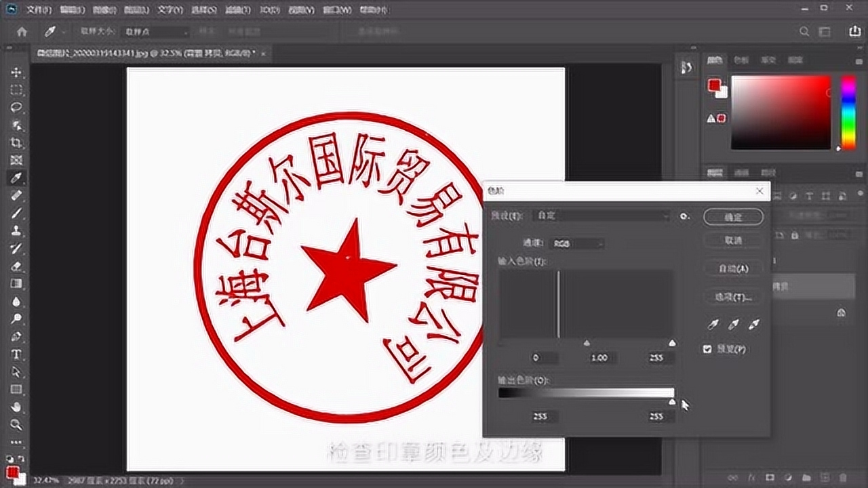
Task: Click the Hand tool
Action: pyautogui.click(x=16, y=407)
